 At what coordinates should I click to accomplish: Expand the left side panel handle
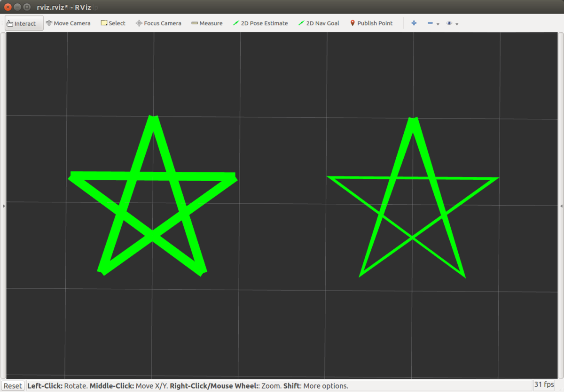coord(4,206)
